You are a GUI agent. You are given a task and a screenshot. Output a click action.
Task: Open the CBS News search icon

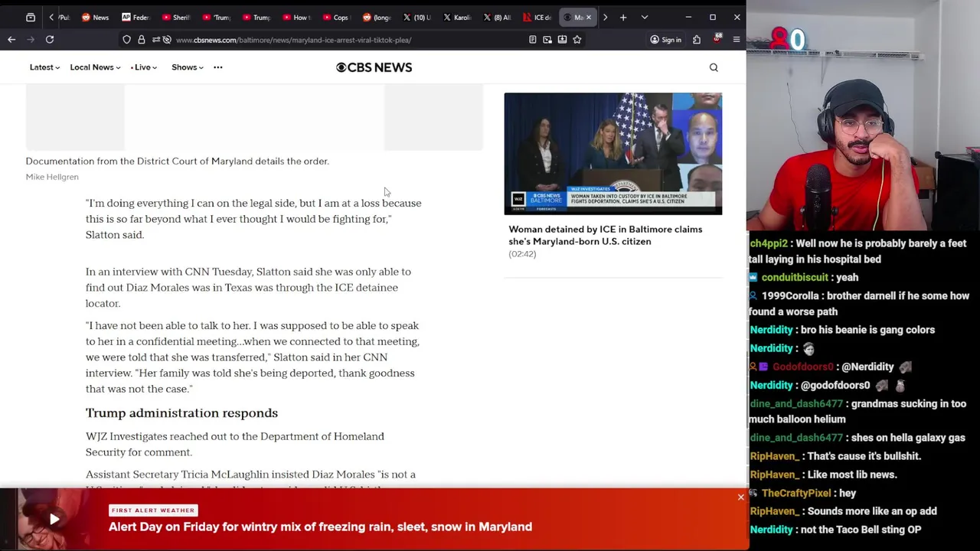pos(714,67)
